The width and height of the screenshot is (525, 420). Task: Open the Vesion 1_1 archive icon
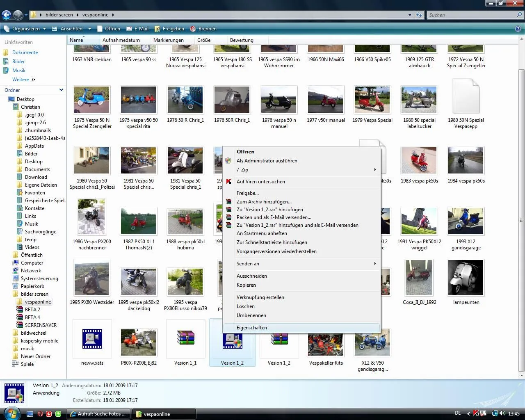click(x=185, y=339)
